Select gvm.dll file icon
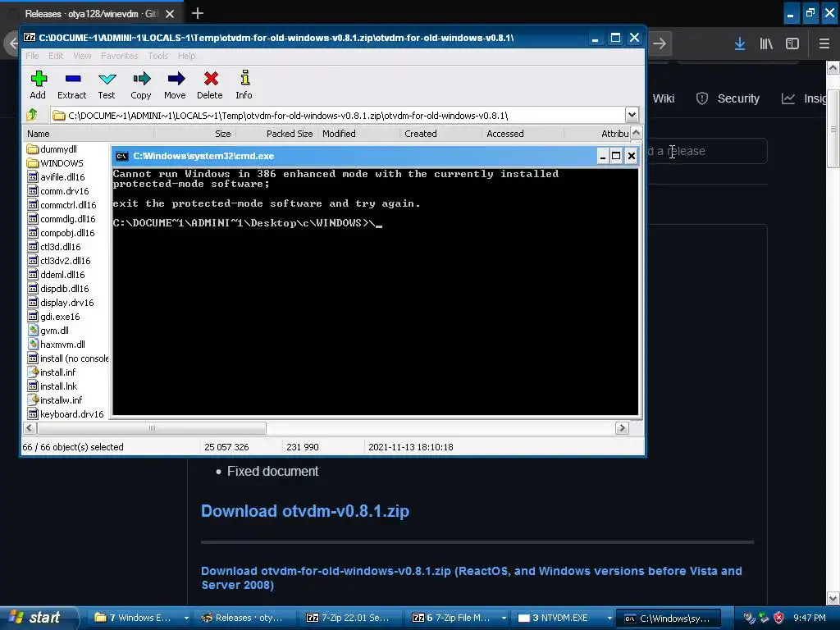 (x=33, y=330)
